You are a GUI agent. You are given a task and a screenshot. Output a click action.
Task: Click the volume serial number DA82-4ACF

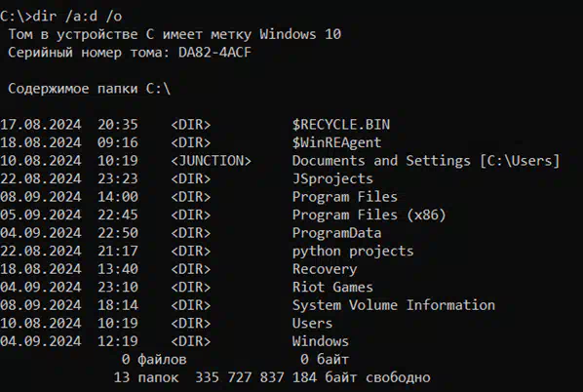point(214,53)
